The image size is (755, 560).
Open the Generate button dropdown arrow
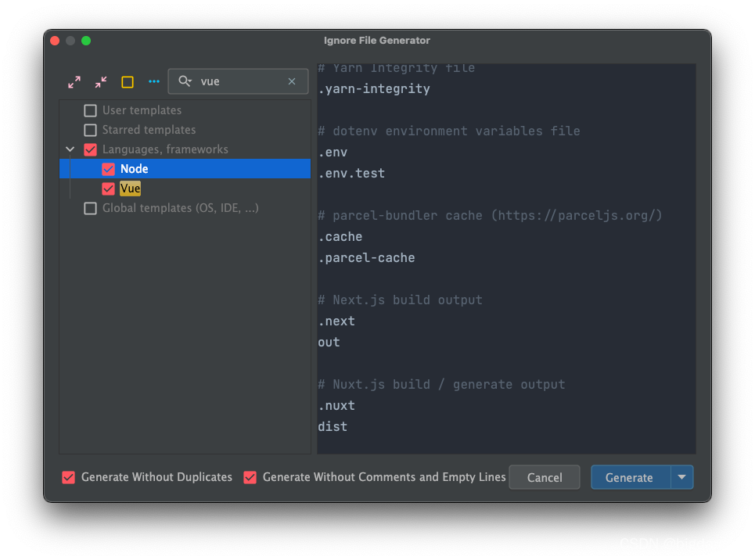pos(681,477)
